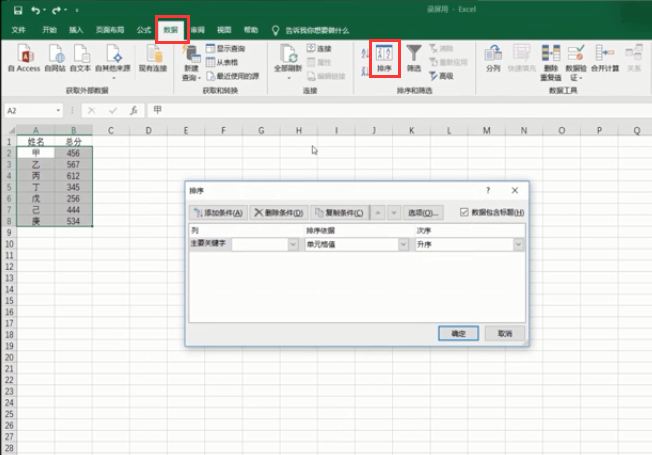652x455 pixels.
Task: Toggle the 数据包含标题 checkbox
Action: coord(464,212)
